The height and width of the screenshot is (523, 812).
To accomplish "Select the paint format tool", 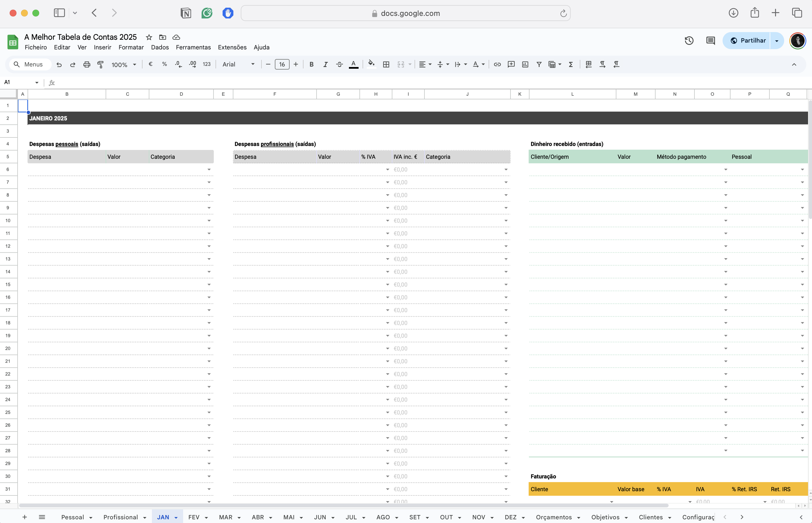I will [101, 64].
